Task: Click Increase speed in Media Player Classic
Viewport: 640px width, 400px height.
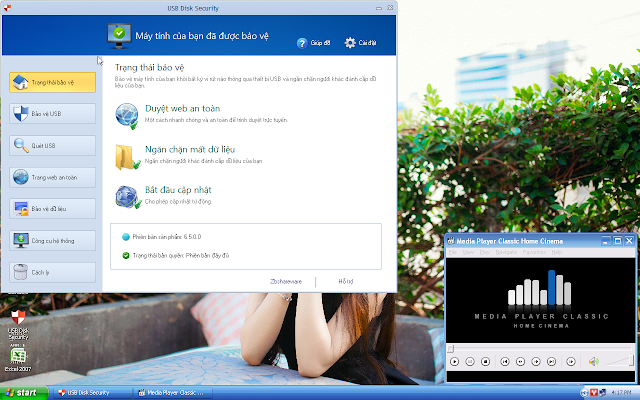Action: [536, 362]
